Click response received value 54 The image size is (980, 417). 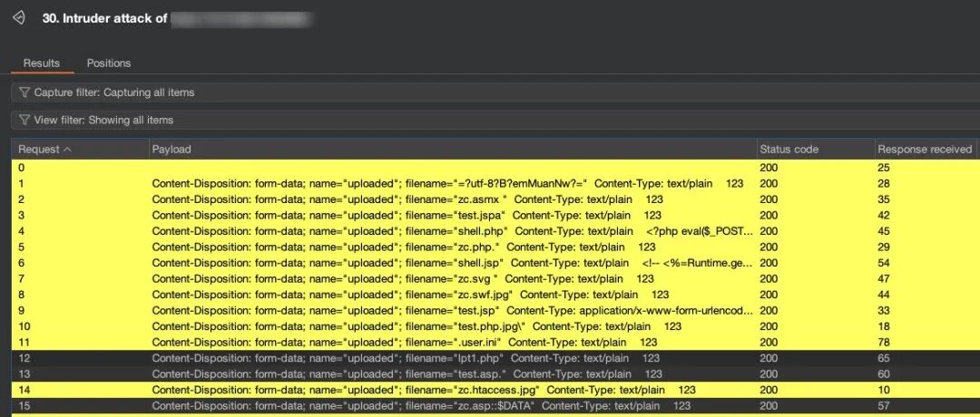click(x=884, y=263)
